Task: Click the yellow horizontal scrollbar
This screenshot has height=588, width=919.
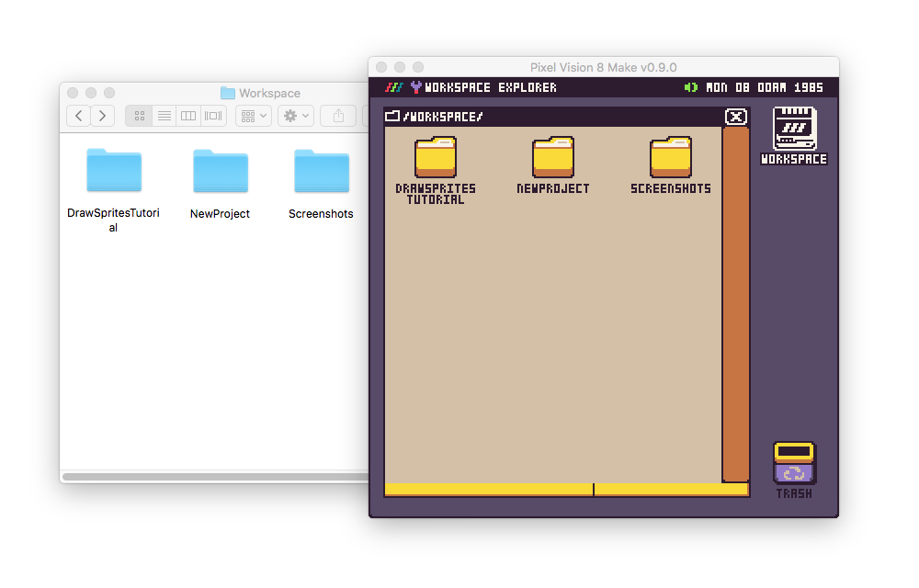Action: click(567, 490)
